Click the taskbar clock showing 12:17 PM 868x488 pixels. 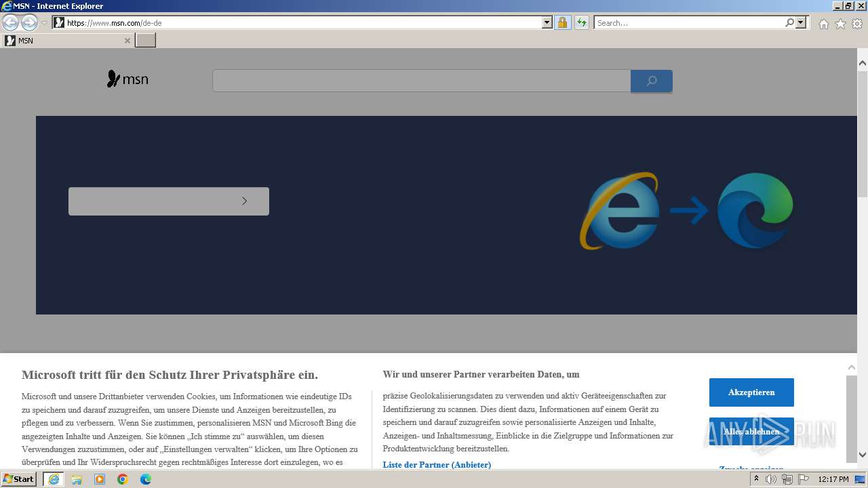coord(833,479)
